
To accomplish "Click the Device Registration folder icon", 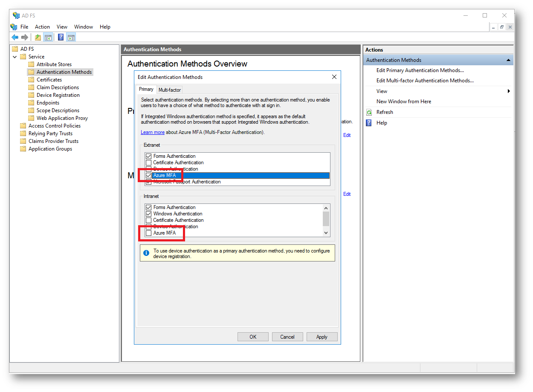I will (31, 95).
